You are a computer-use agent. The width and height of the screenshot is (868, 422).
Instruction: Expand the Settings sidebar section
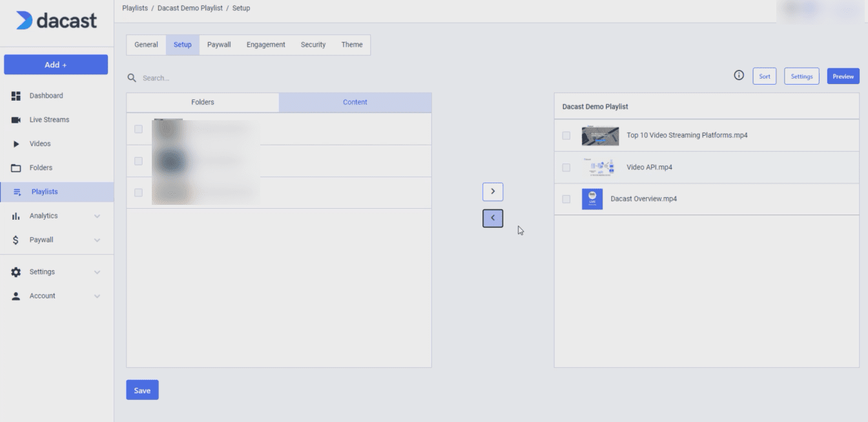point(97,272)
